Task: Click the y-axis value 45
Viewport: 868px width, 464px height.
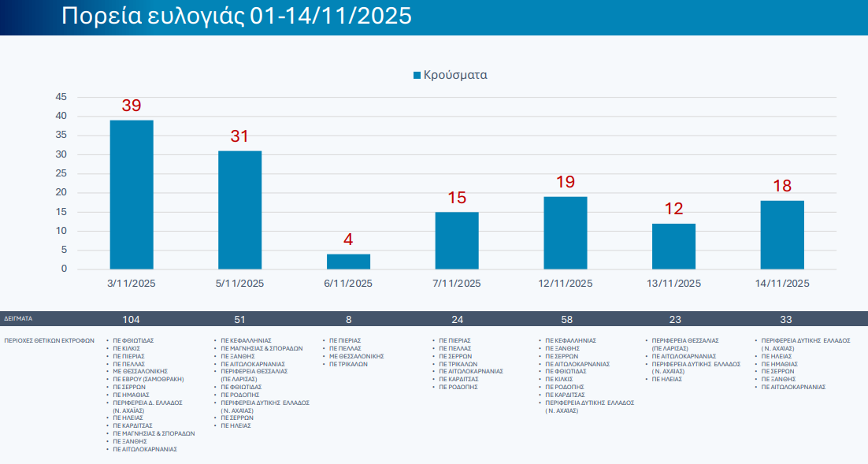Action: coord(61,97)
